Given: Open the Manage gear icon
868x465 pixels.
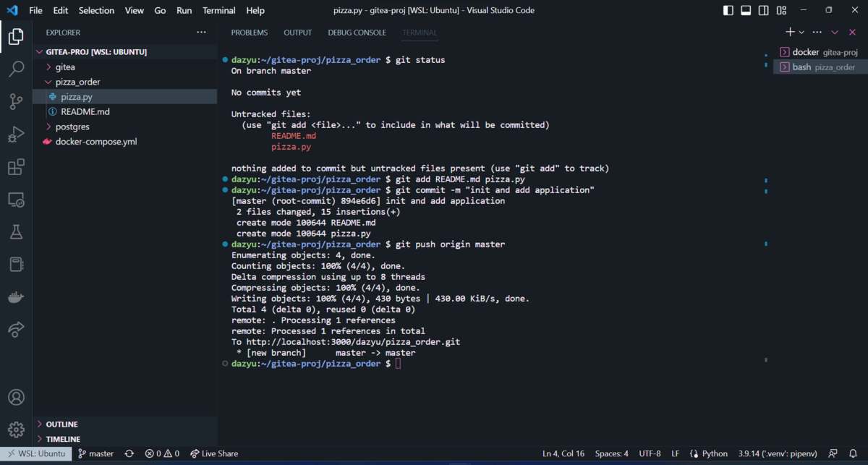Looking at the screenshot, I should coord(16,430).
